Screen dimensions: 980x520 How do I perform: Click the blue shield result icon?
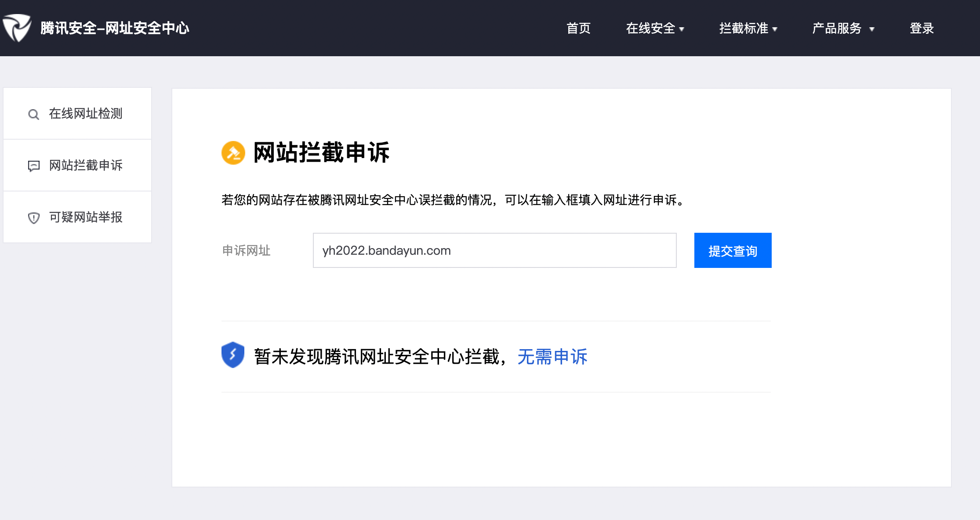tap(233, 355)
